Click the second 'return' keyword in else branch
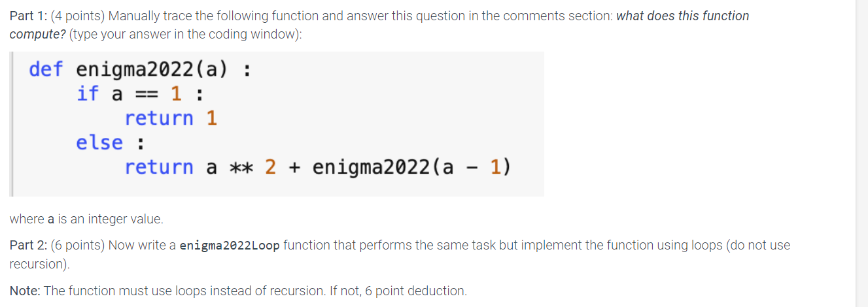Screen dimensions: 868x307 click(159, 168)
